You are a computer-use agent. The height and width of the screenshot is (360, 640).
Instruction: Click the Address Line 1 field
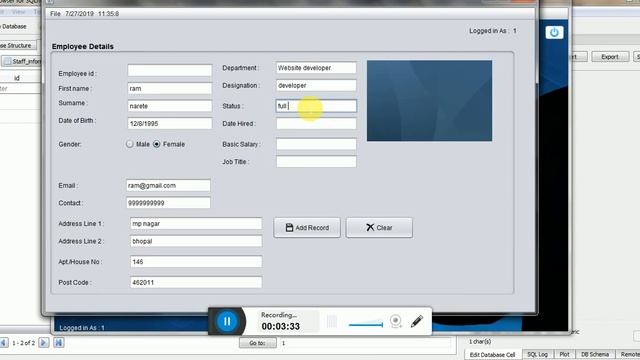coord(196,224)
